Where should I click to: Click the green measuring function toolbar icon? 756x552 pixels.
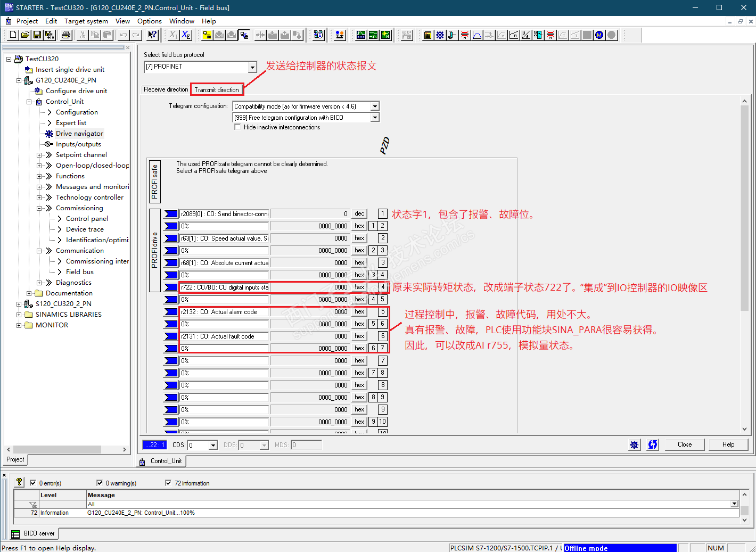(x=385, y=35)
